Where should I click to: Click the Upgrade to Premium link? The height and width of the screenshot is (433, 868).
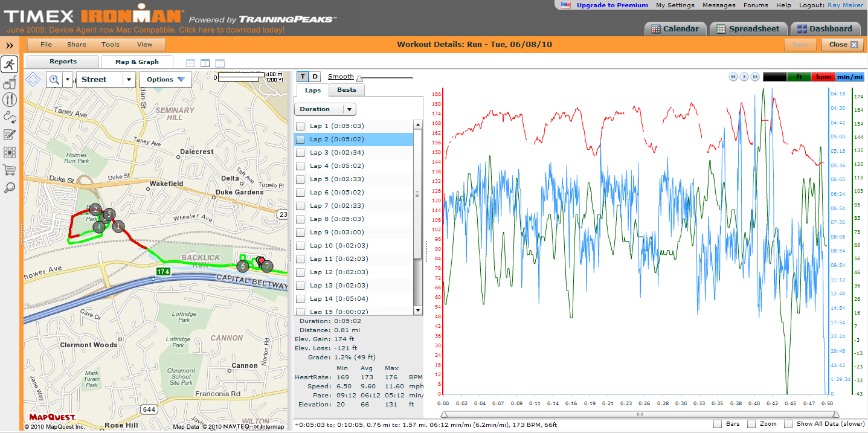pyautogui.click(x=612, y=5)
